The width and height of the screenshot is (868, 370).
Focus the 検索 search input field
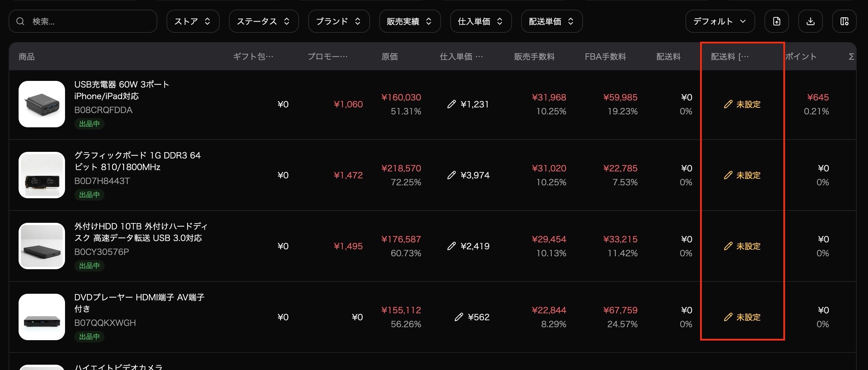[x=91, y=22]
